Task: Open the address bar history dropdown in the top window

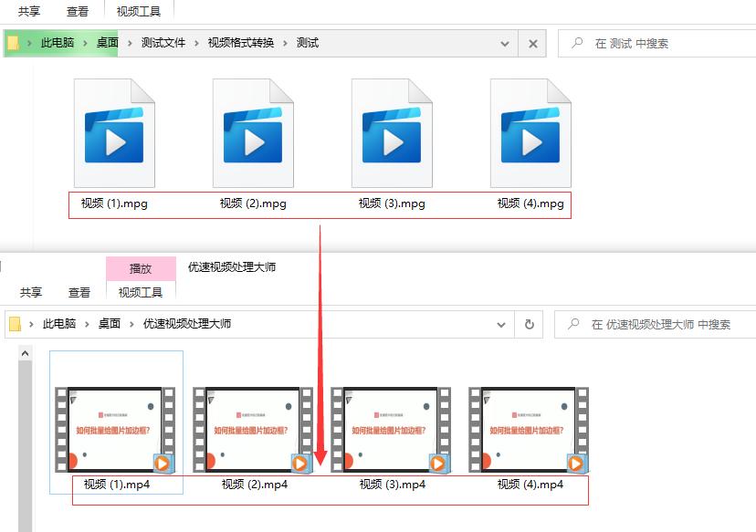Action: [505, 43]
